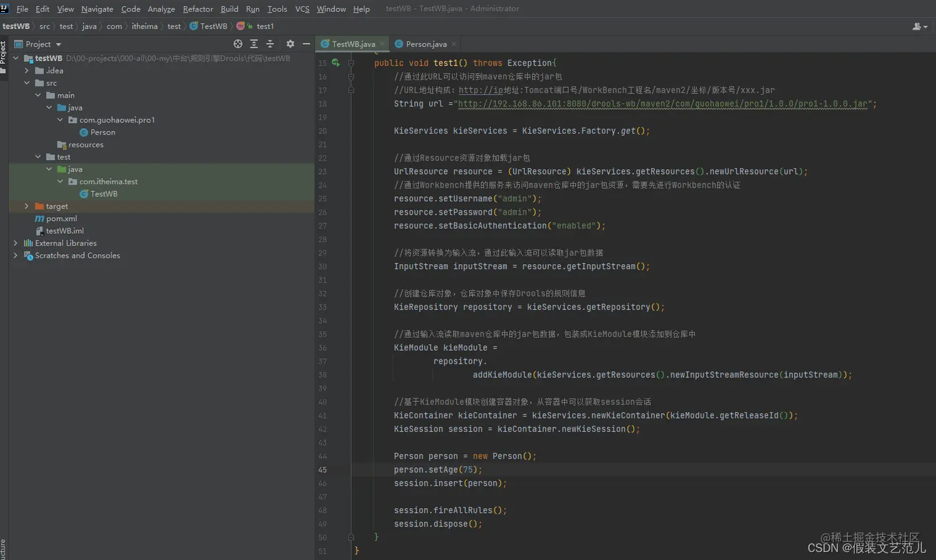Close the TestWB.java editor tab
This screenshot has height=560, width=936.
[x=383, y=44]
